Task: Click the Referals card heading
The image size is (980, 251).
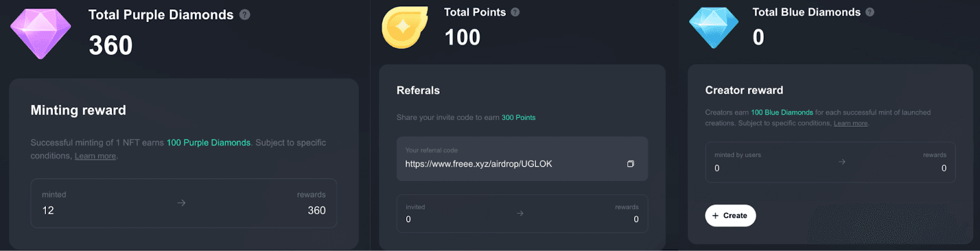Action: pyautogui.click(x=418, y=91)
